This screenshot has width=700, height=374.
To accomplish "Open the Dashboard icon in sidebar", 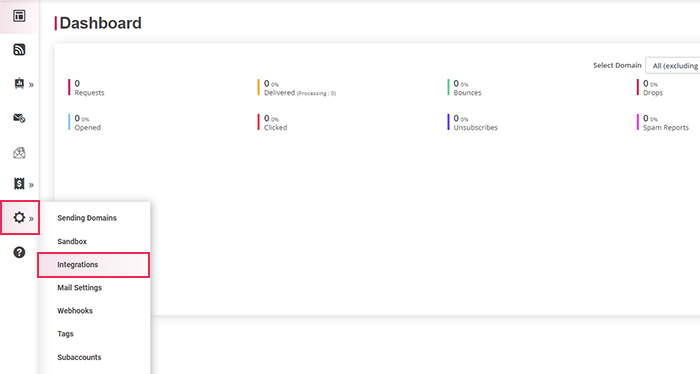I will (19, 16).
